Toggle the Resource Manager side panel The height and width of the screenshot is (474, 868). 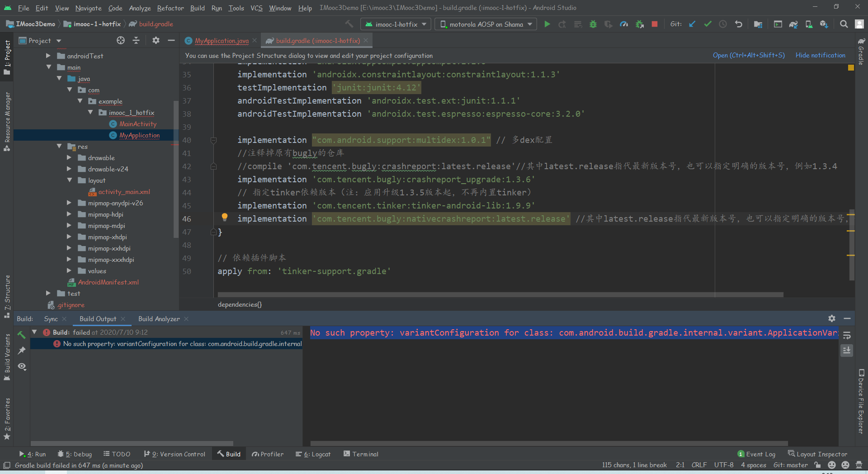(7, 121)
